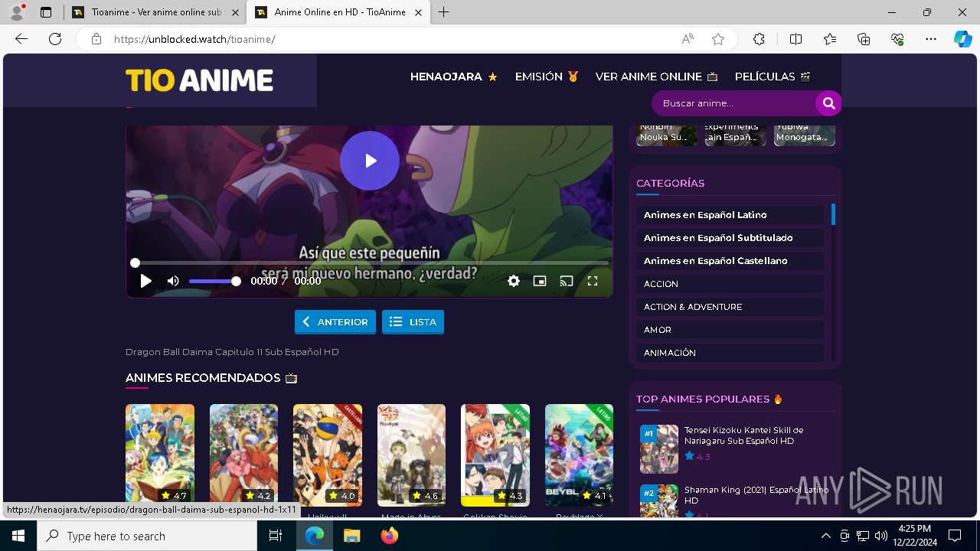
Task: Select the ACTION & ADVENTURE category
Action: [x=730, y=307]
